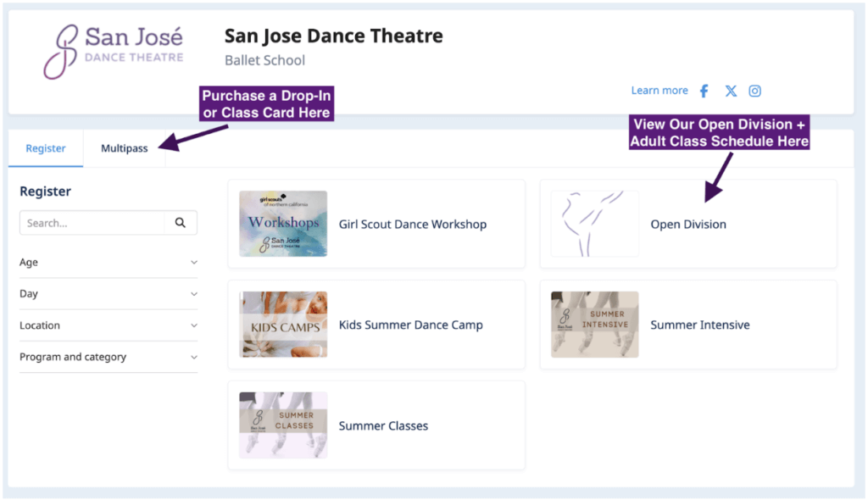The width and height of the screenshot is (868, 500).
Task: Open the Summer Intensive card title
Action: tap(699, 325)
